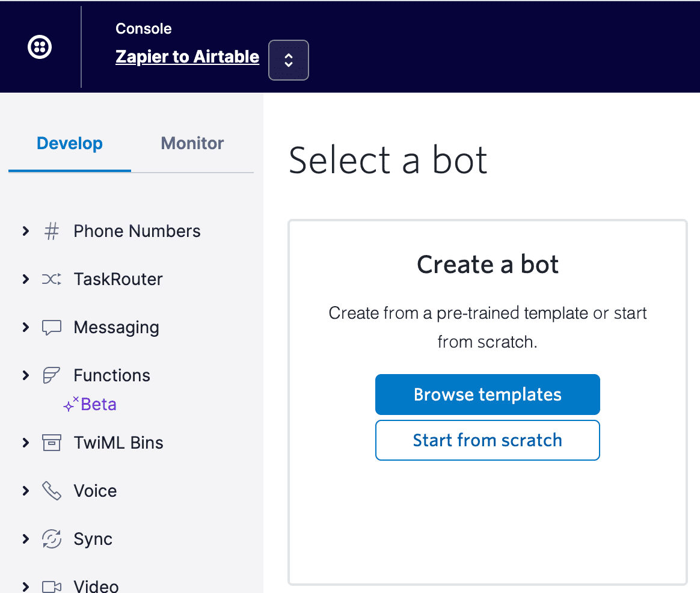Click the Twilio logo icon
Viewport: 700px width, 593px height.
click(x=40, y=47)
